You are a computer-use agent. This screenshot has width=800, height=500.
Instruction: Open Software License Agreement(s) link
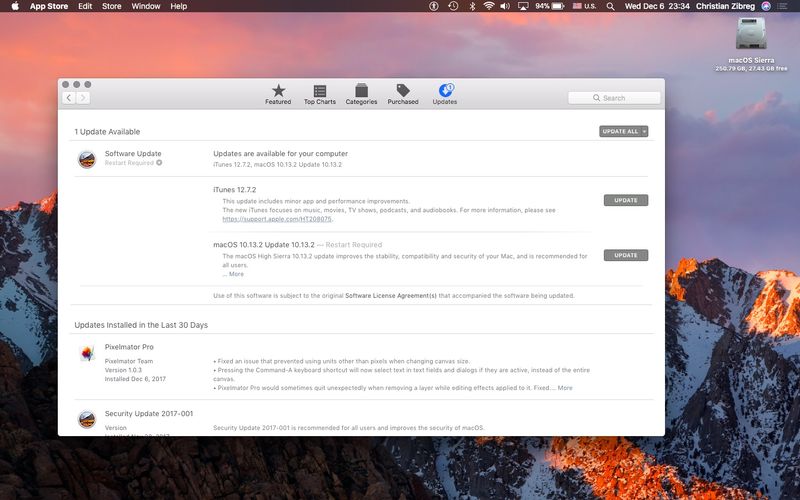pos(391,295)
